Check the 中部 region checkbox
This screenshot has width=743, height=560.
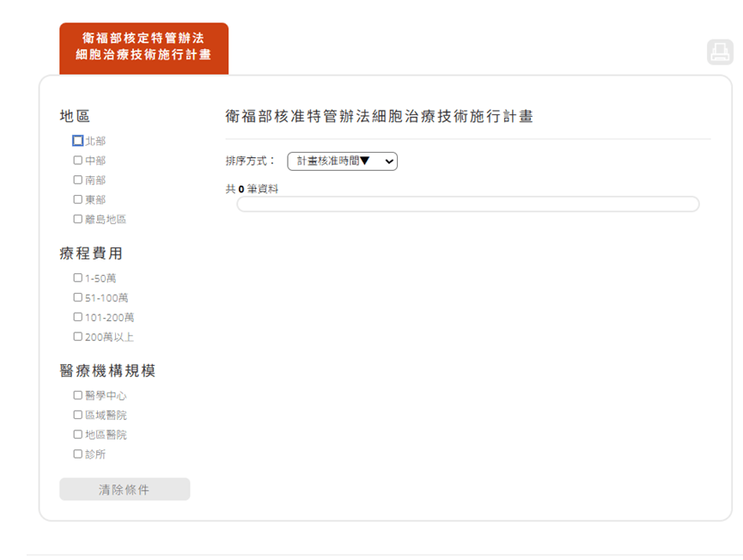point(77,160)
